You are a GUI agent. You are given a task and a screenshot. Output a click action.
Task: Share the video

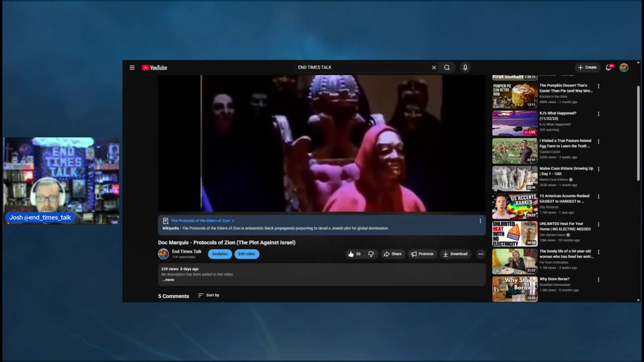point(392,254)
